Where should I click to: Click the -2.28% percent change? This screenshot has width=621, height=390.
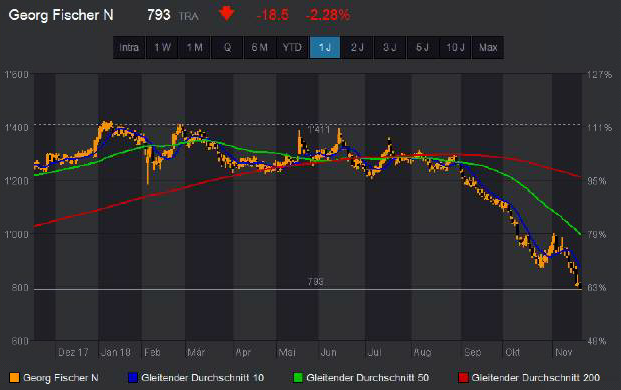tap(328, 15)
